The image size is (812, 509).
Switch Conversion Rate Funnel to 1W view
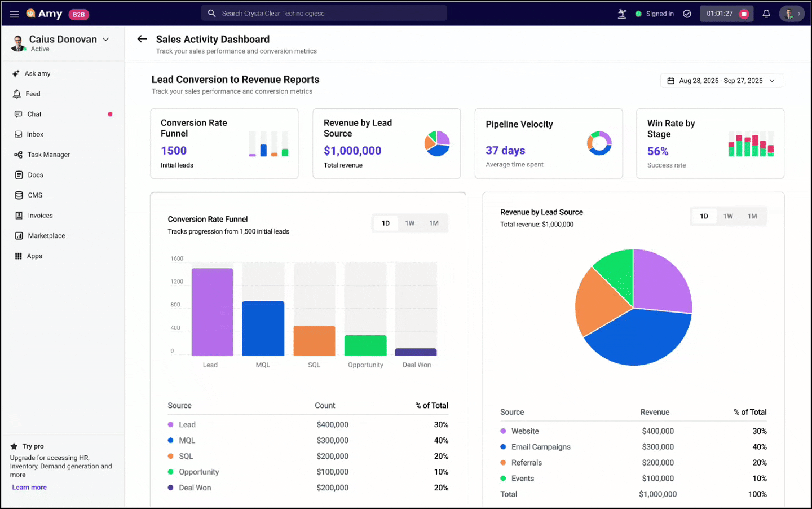[409, 223]
